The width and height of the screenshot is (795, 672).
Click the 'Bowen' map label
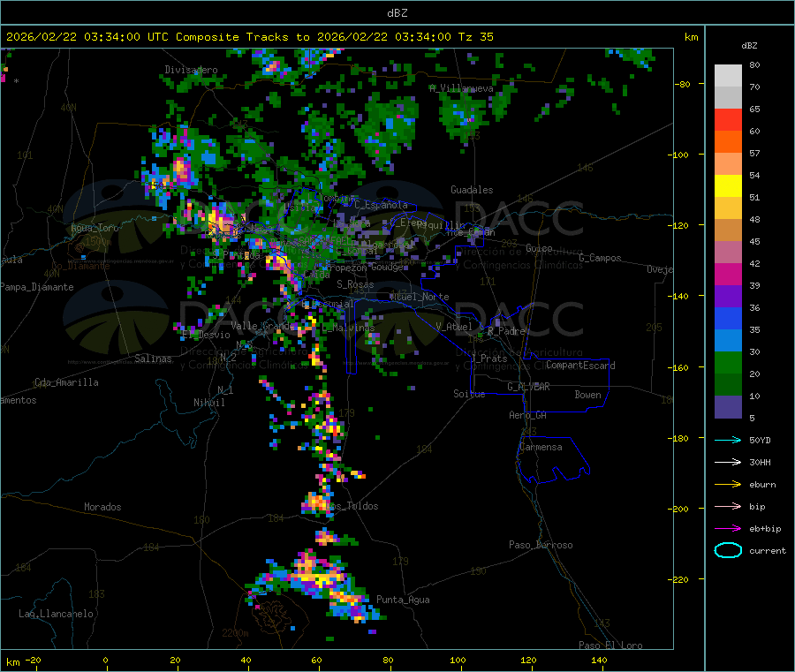(x=587, y=396)
